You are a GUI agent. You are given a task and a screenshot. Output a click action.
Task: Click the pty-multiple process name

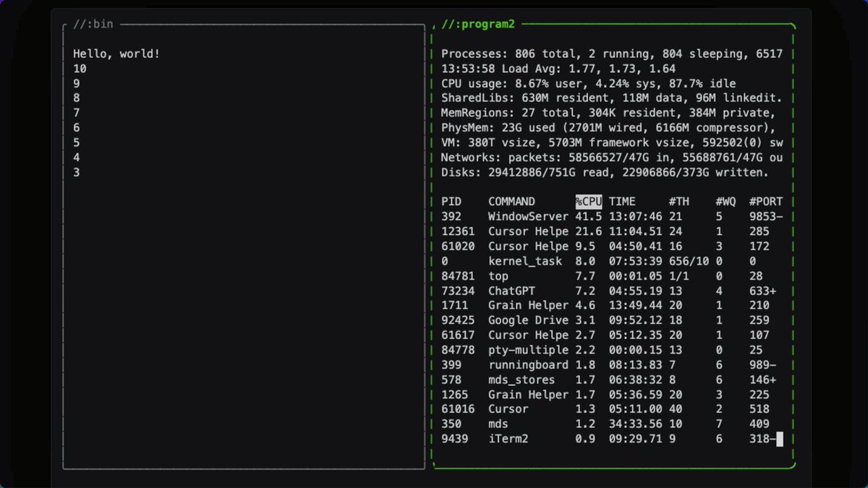tap(528, 350)
